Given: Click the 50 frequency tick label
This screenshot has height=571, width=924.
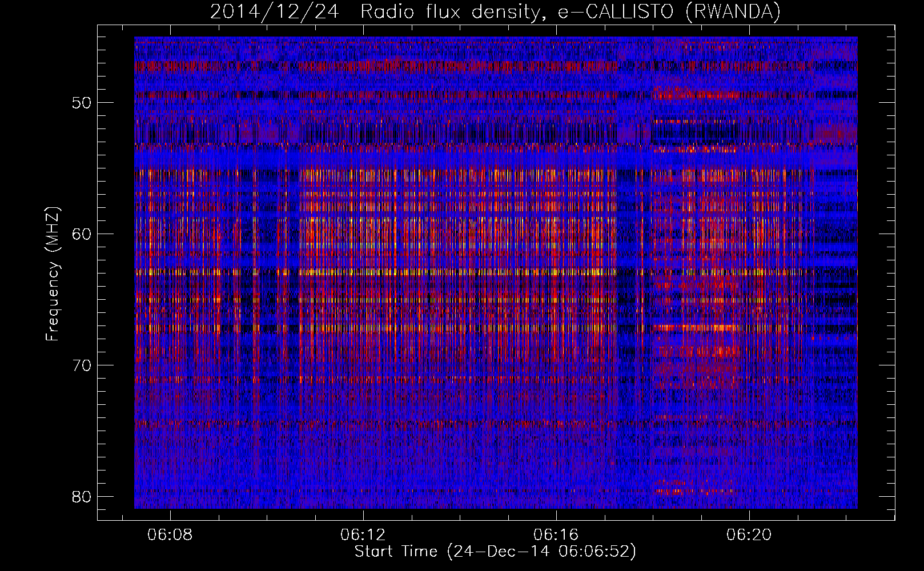Looking at the screenshot, I should 82,103.
